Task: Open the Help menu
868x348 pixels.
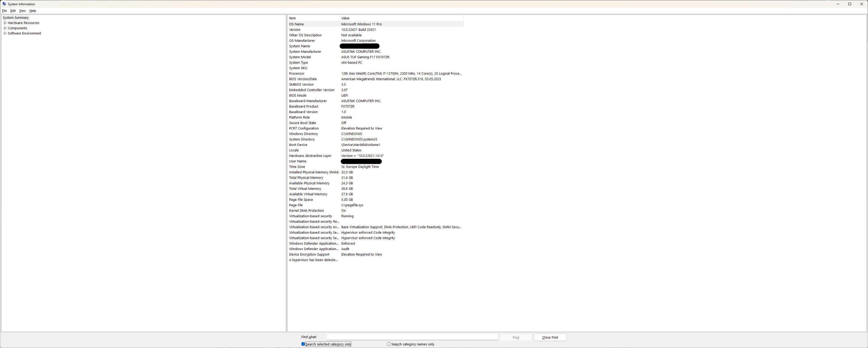Action: pos(33,11)
